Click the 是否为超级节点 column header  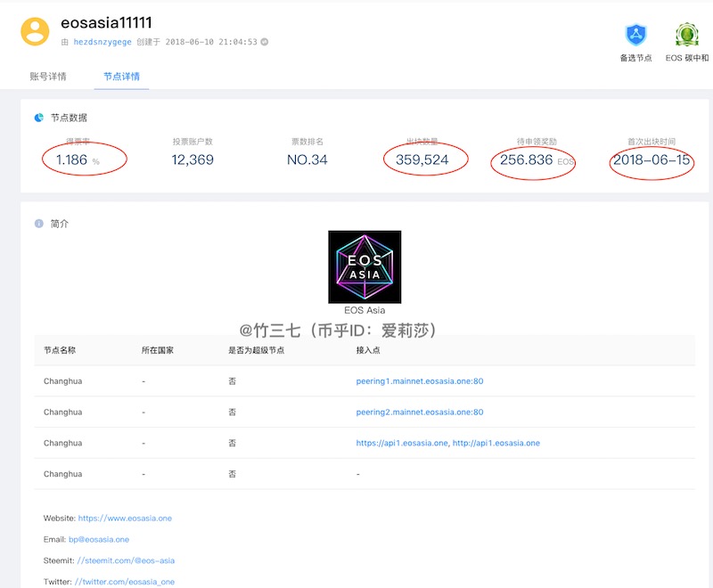point(256,350)
